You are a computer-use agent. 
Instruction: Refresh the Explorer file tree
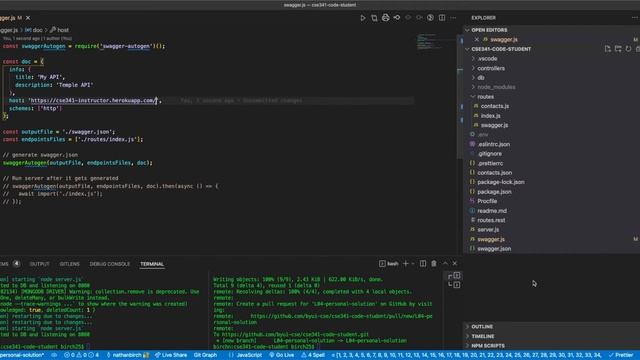pyautogui.click(x=628, y=49)
